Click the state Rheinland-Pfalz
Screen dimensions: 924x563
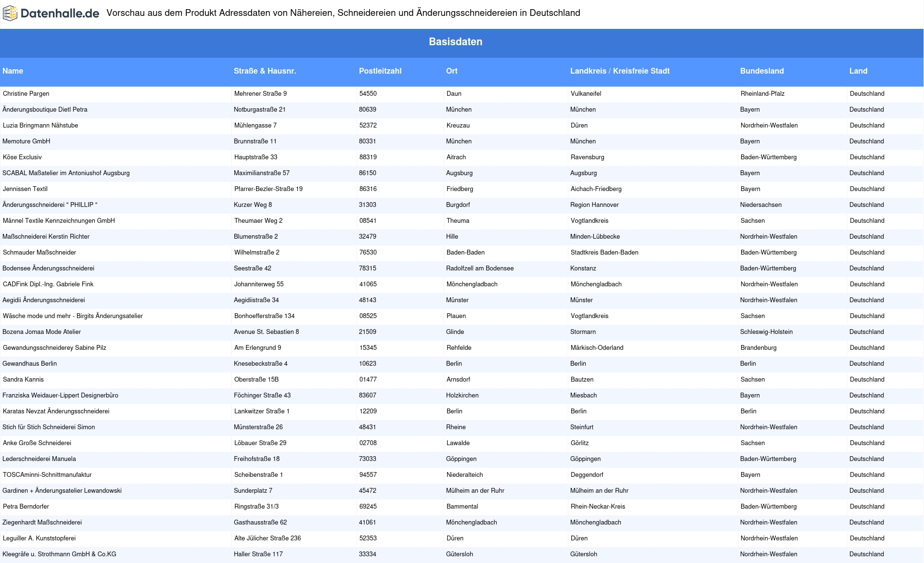(x=763, y=94)
